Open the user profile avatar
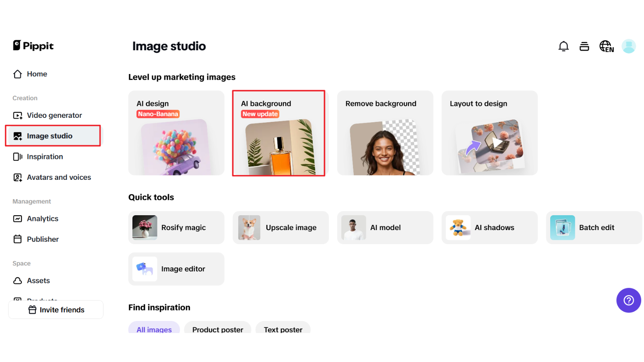Screen dimensions: 644x362 (628, 46)
